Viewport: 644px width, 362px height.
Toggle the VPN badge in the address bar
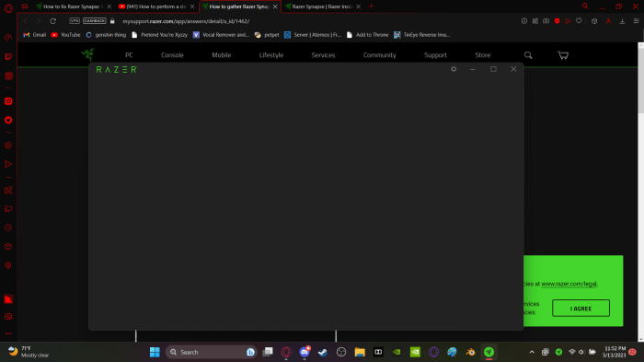[75, 20]
